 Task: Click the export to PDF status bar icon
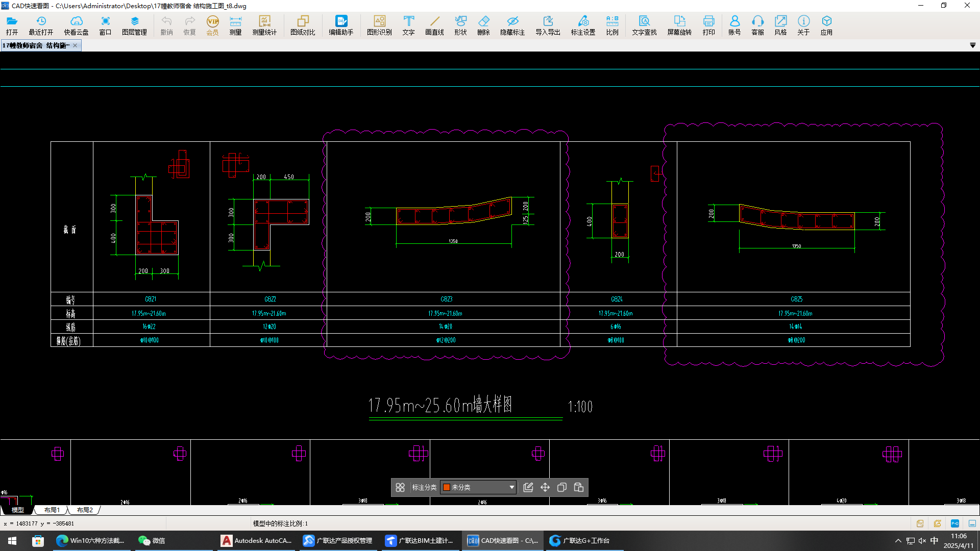pyautogui.click(x=920, y=523)
